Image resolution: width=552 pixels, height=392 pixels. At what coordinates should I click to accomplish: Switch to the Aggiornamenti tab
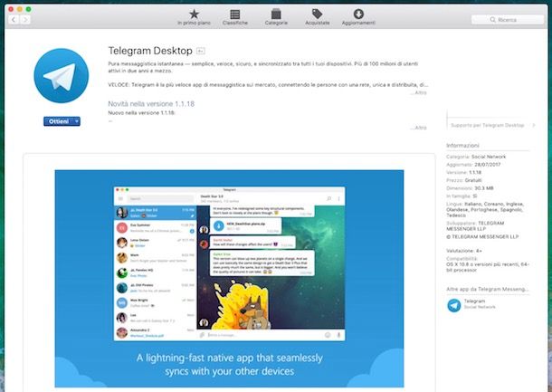358,17
